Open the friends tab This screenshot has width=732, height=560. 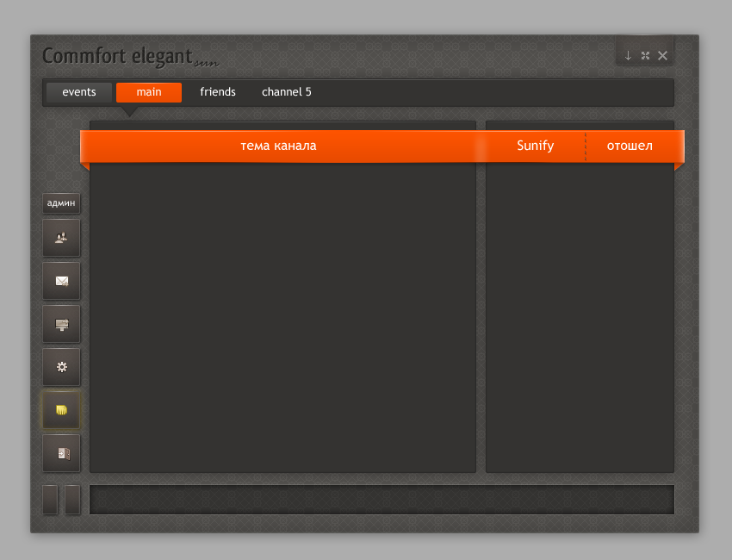(218, 92)
